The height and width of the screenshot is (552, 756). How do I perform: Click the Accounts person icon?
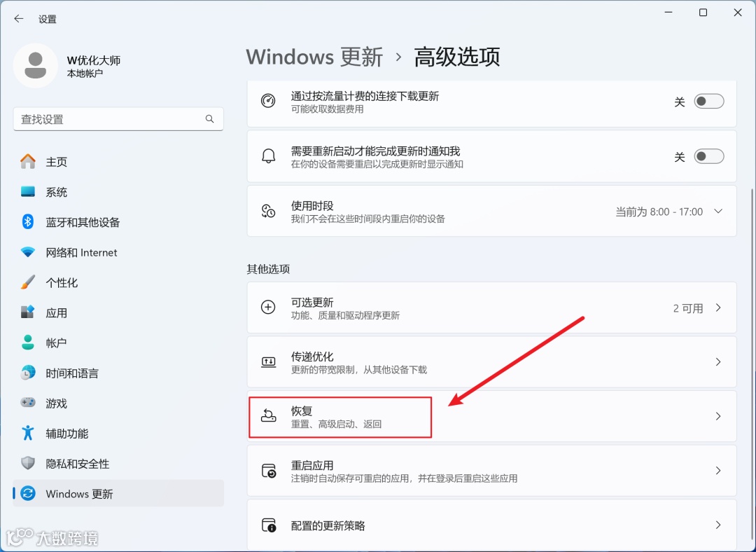click(x=28, y=343)
